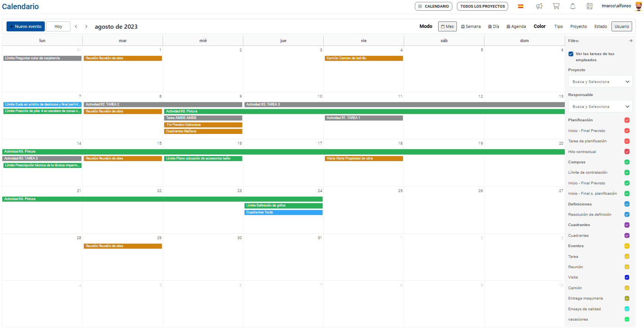Click the Nuevo evento button
644x329 pixels.
pos(26,26)
